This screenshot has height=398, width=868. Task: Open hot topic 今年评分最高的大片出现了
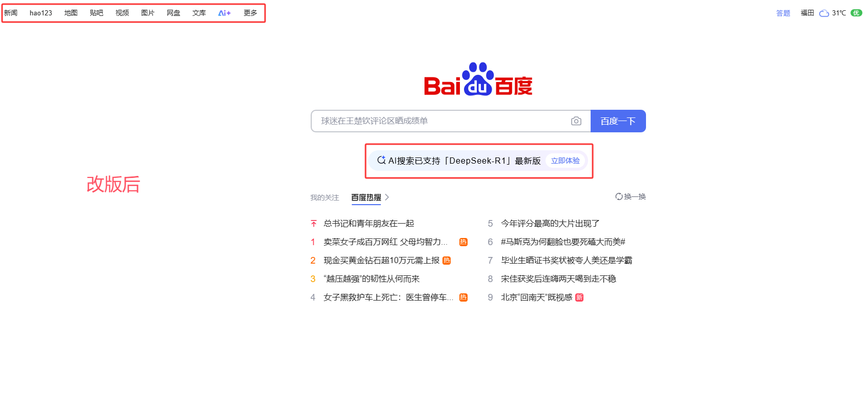point(550,224)
